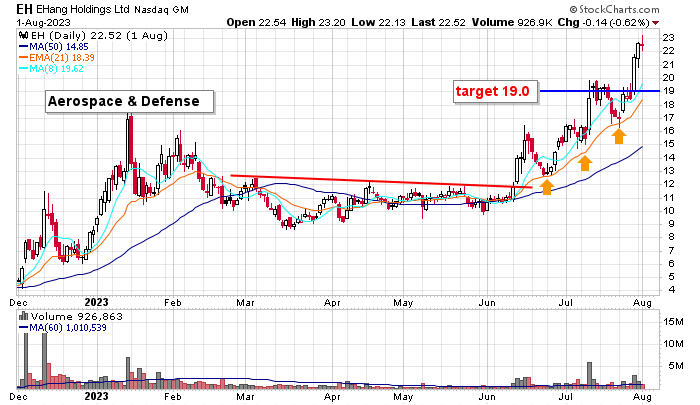700x405 pixels.
Task: Click the blue horizontal target line at 19
Action: (x=600, y=91)
